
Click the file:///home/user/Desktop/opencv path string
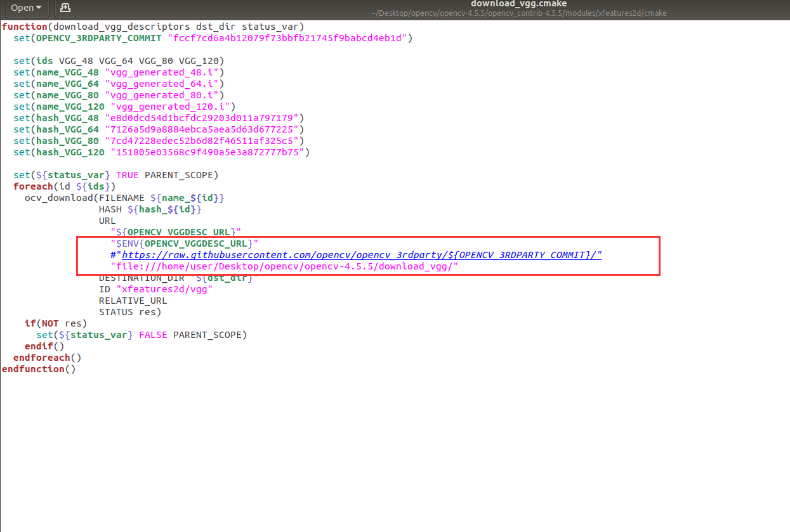pyautogui.click(x=284, y=266)
